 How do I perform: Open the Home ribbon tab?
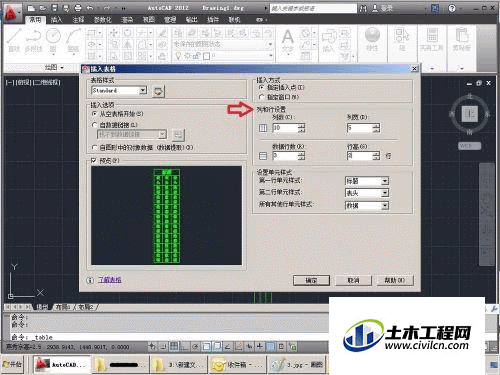click(36, 20)
